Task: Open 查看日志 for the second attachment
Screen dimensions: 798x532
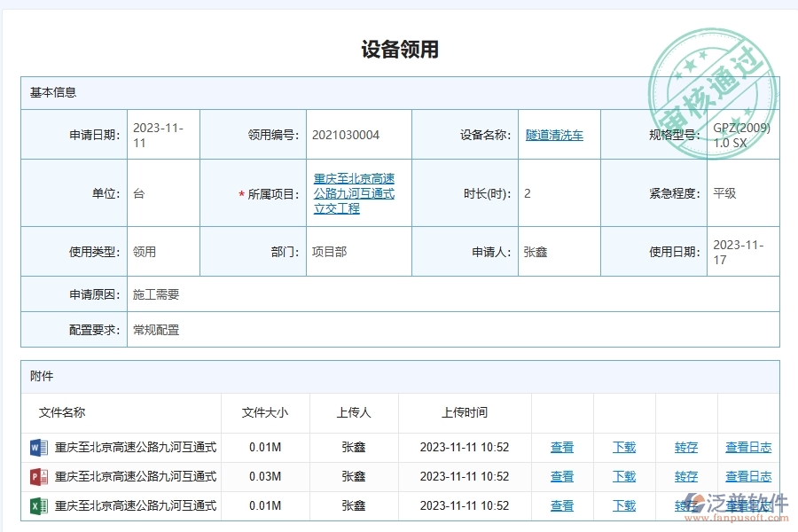Action: click(747, 476)
